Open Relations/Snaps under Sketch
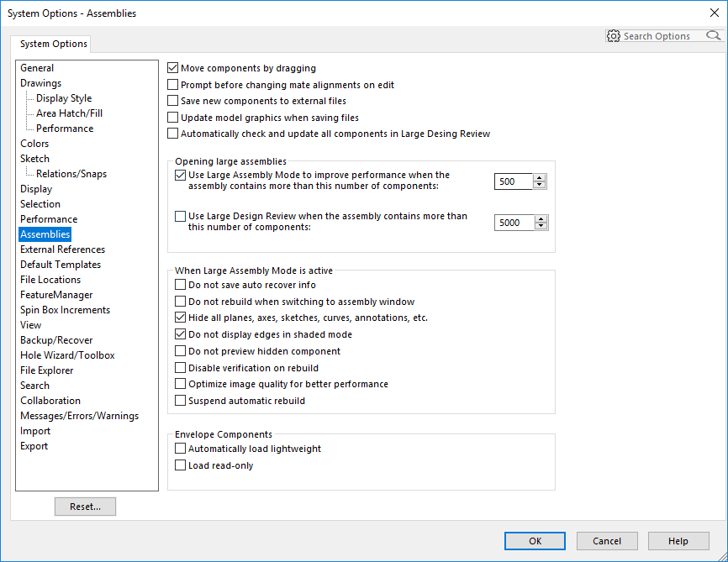 point(71,174)
